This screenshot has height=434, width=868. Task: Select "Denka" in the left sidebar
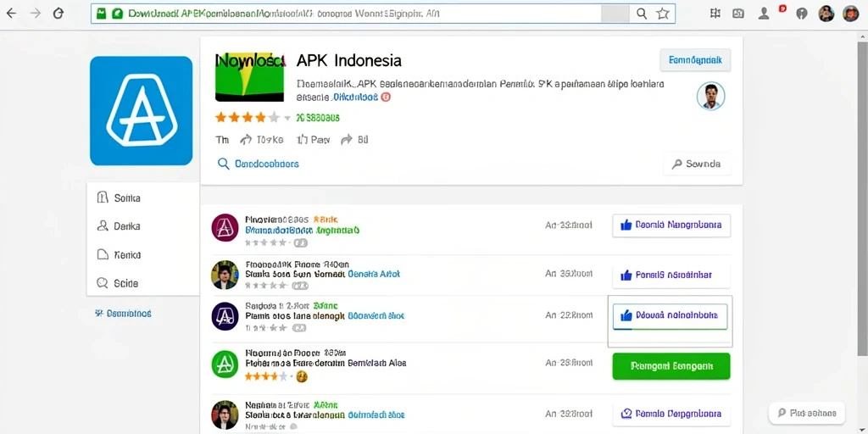[x=127, y=226]
